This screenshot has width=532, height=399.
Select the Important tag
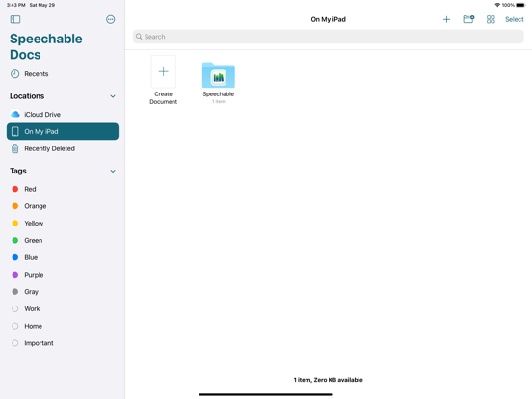pos(63,343)
